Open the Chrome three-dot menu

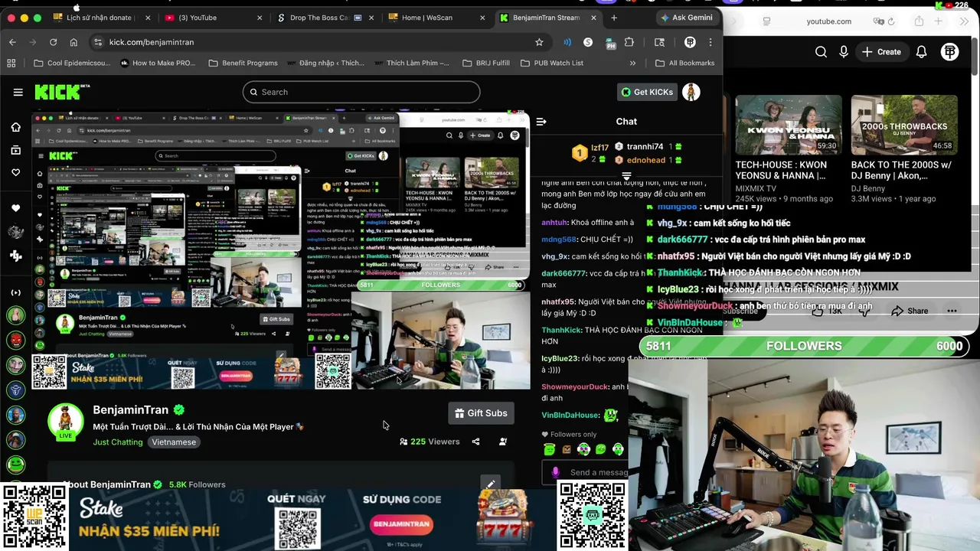point(710,42)
